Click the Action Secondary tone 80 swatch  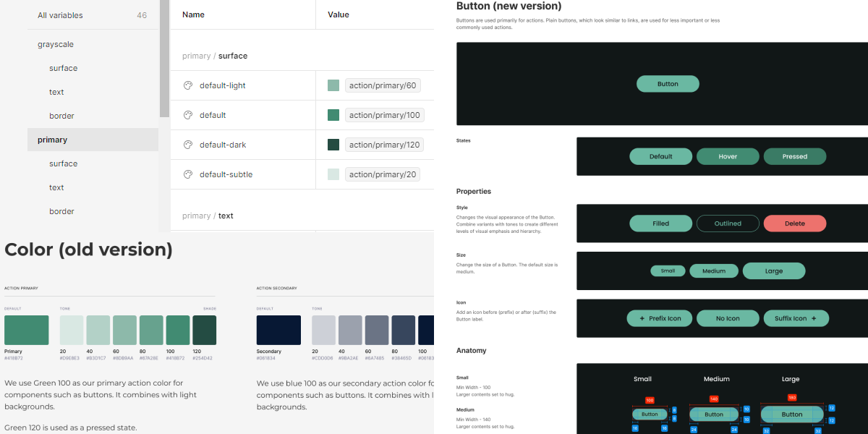tap(404, 330)
